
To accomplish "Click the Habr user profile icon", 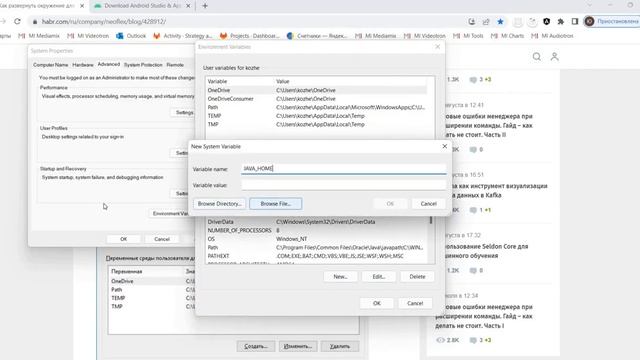I will click(554, 57).
